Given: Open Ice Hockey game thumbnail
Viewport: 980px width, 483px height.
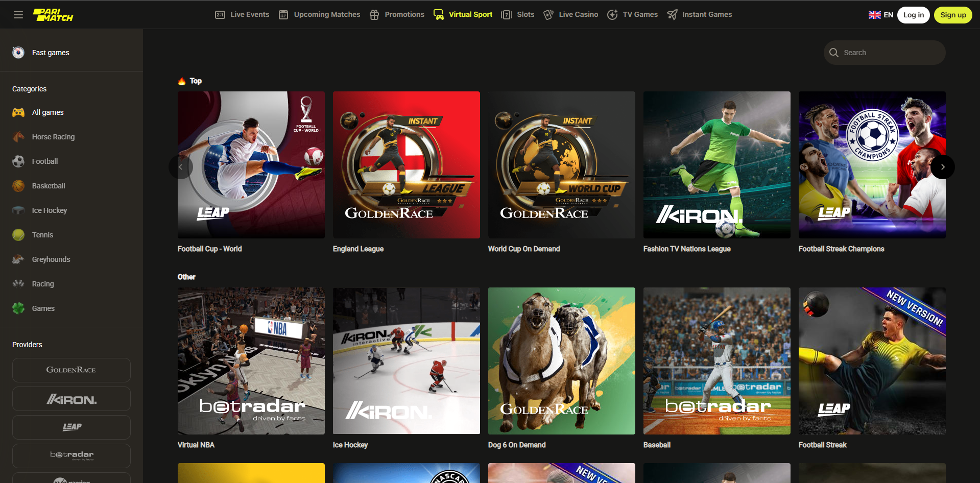Looking at the screenshot, I should pyautogui.click(x=407, y=361).
